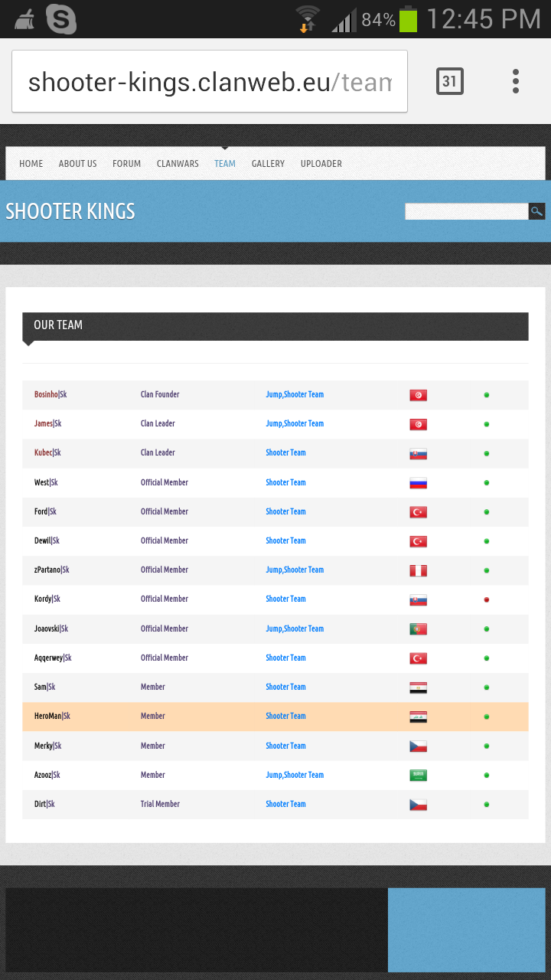Click HeroMan's green status dot
Screen dimensions: 551x980
click(x=487, y=717)
